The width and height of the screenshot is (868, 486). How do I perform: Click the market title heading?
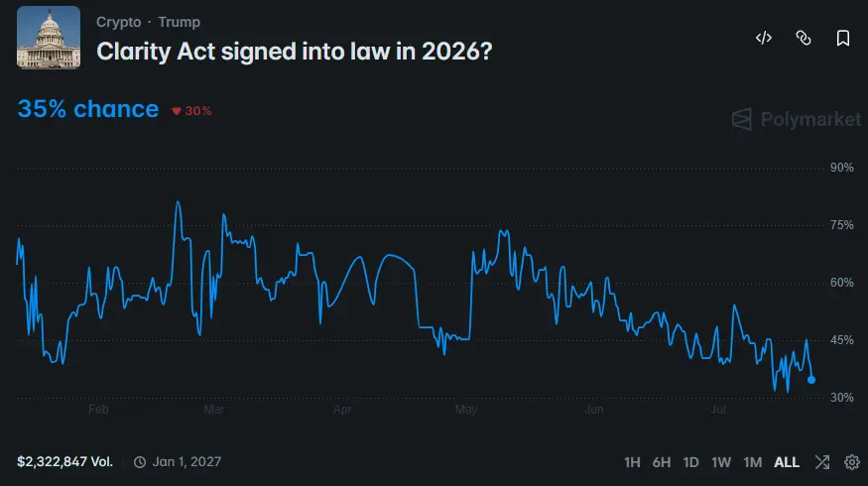pyautogui.click(x=294, y=52)
